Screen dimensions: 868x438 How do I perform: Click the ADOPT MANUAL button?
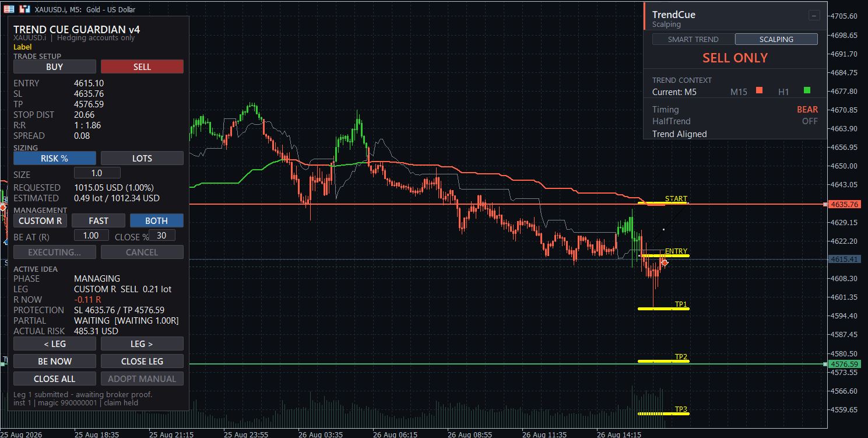tap(142, 379)
